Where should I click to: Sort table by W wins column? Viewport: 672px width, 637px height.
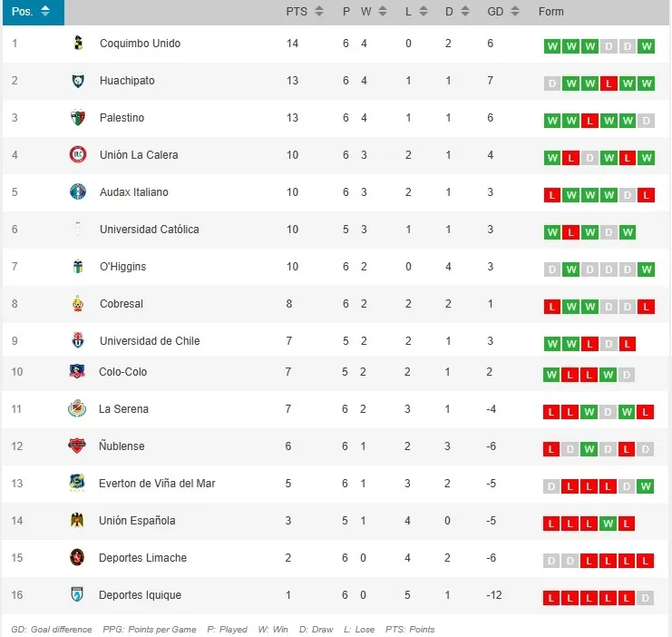[x=373, y=12]
